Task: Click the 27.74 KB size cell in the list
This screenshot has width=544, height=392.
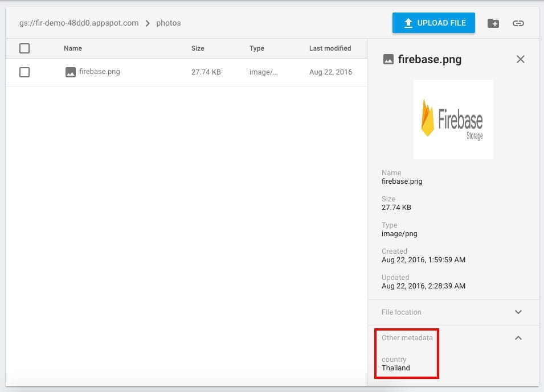Action: (x=206, y=72)
